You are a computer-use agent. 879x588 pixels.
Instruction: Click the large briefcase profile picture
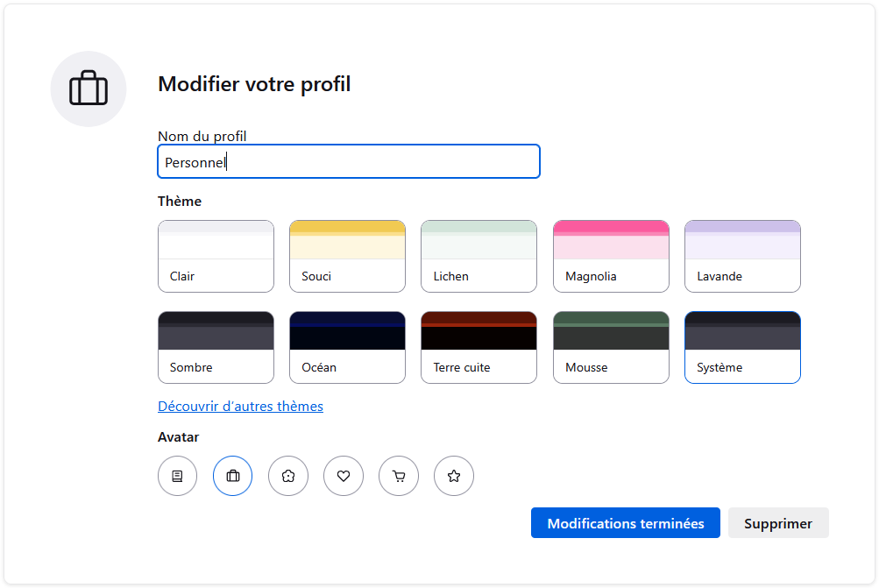[x=88, y=89]
